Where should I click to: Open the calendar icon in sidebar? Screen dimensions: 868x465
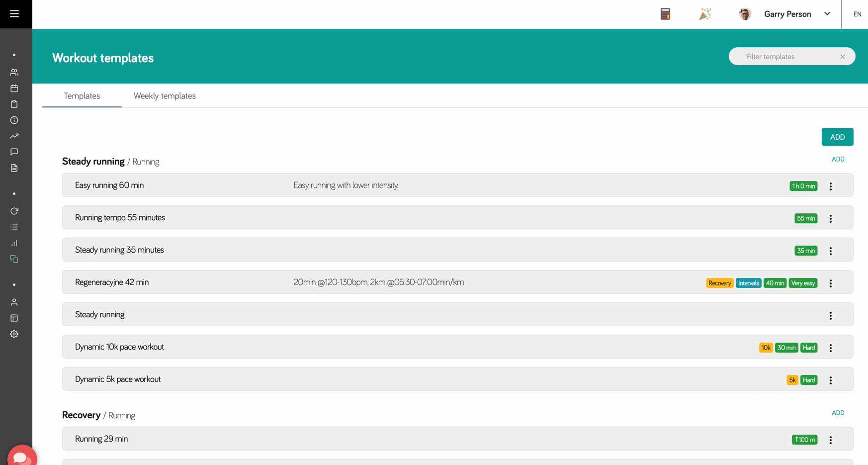(x=14, y=89)
